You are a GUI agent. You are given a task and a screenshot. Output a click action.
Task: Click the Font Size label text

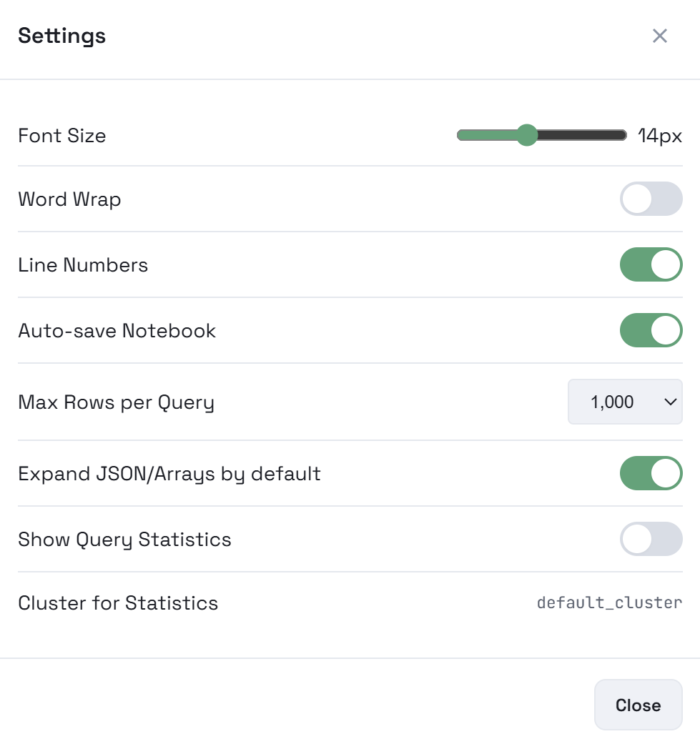62,136
